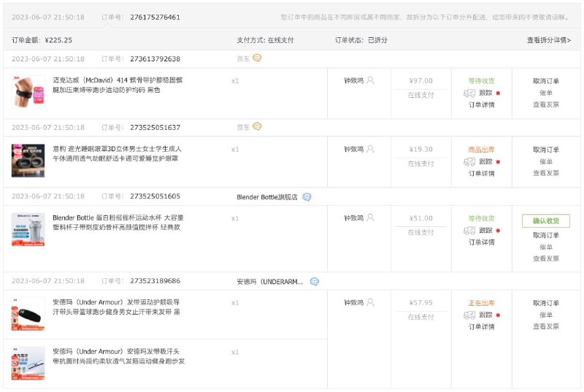
Task: Click order number 273525051605
Action: coord(155,196)
